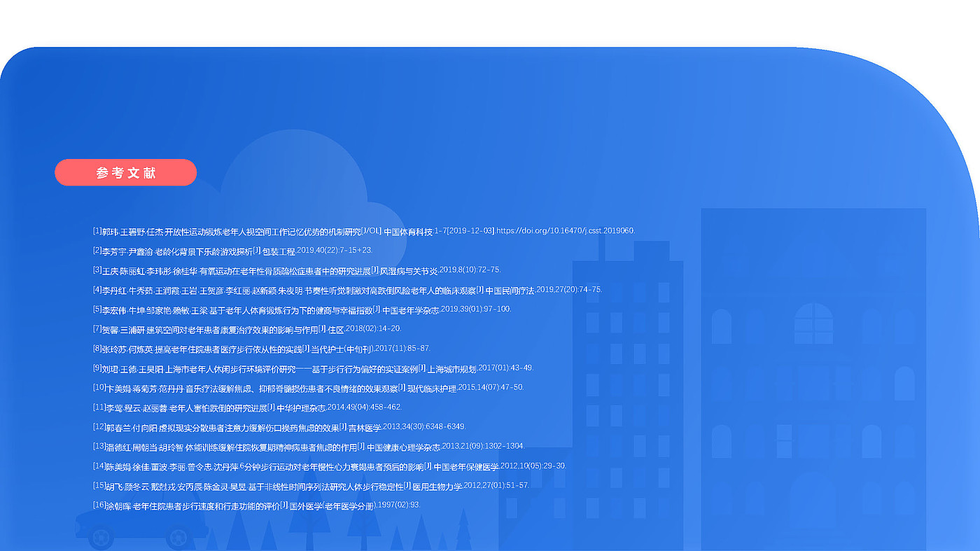The width and height of the screenshot is (980, 551).
Task: Click the red 参考文献 label
Action: 126,173
